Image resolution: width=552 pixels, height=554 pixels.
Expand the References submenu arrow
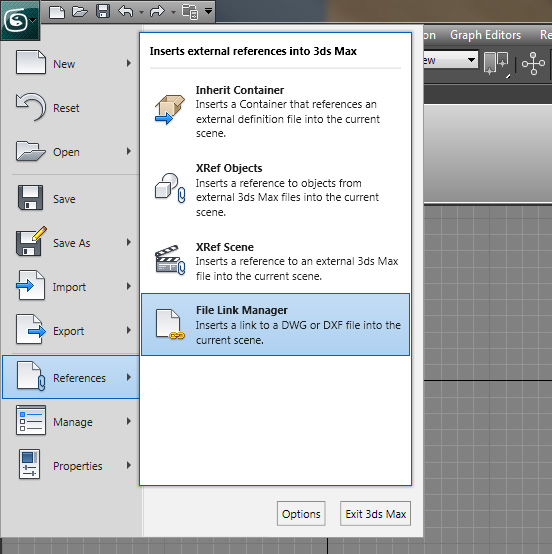tap(129, 377)
